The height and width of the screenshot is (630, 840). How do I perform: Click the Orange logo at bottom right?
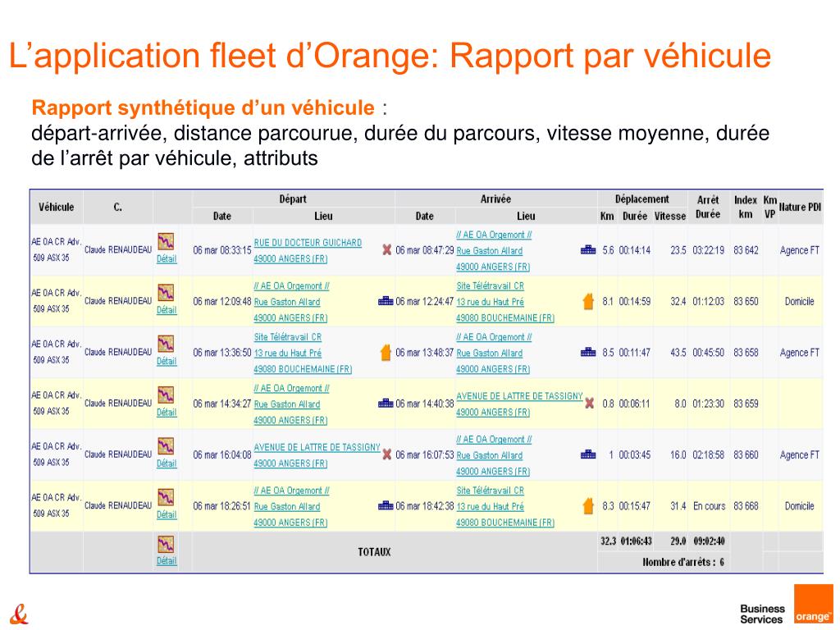click(813, 605)
